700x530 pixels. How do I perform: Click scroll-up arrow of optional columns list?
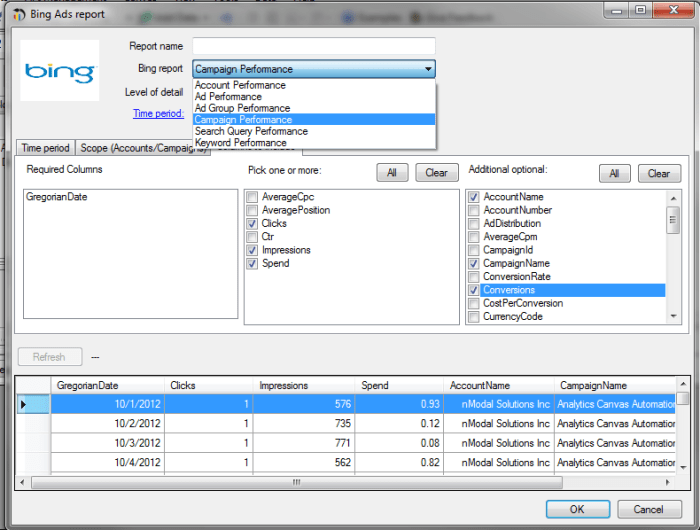(673, 198)
